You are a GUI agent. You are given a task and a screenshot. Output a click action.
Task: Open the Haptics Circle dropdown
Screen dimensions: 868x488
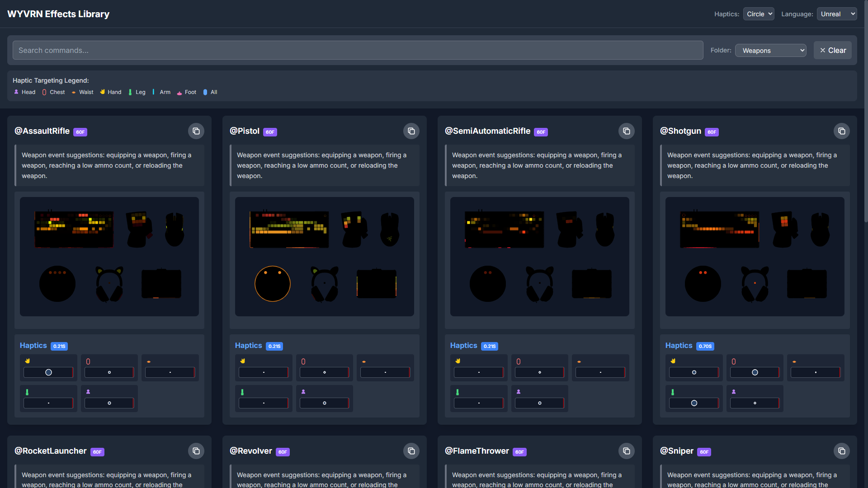click(x=759, y=14)
